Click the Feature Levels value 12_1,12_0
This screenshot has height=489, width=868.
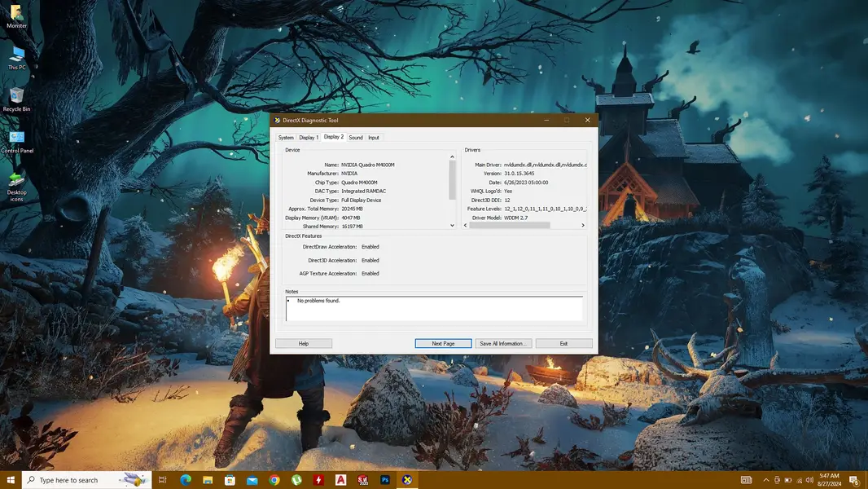[x=546, y=209]
